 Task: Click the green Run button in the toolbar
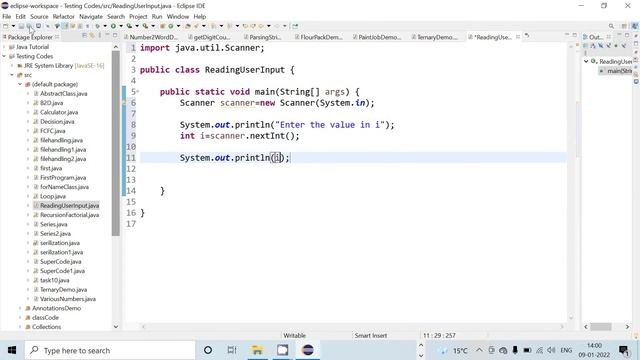113,26
